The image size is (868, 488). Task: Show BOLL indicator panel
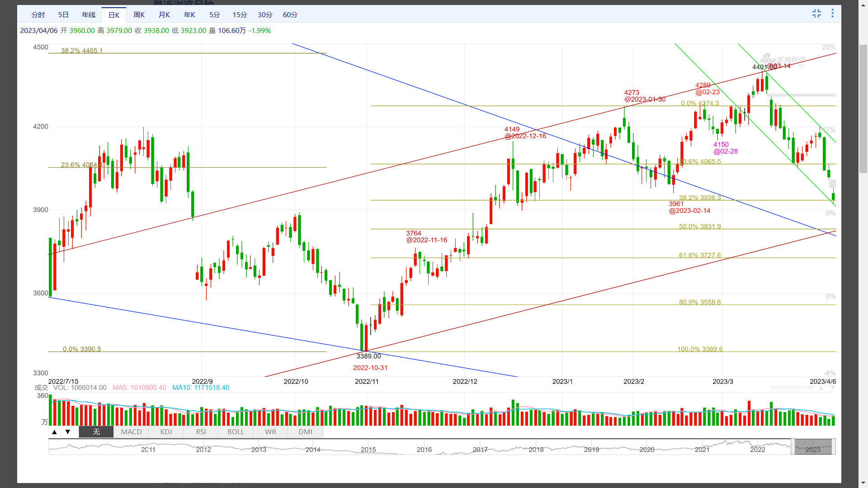(236, 432)
